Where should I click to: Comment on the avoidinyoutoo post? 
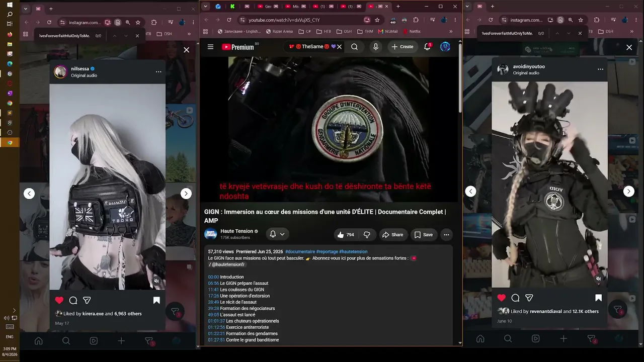coord(515,298)
